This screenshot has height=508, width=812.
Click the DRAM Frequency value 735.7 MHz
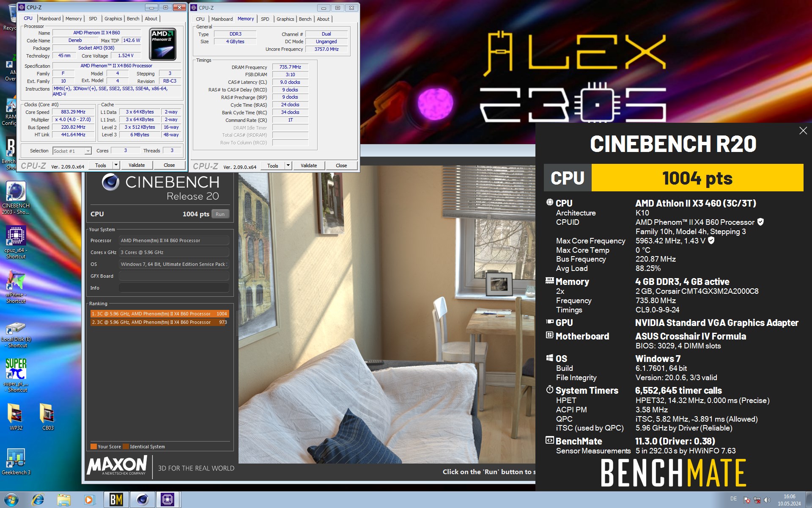coord(290,67)
